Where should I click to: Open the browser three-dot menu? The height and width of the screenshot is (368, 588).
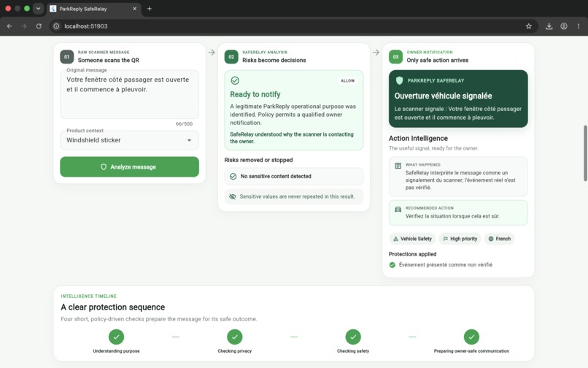[579, 26]
